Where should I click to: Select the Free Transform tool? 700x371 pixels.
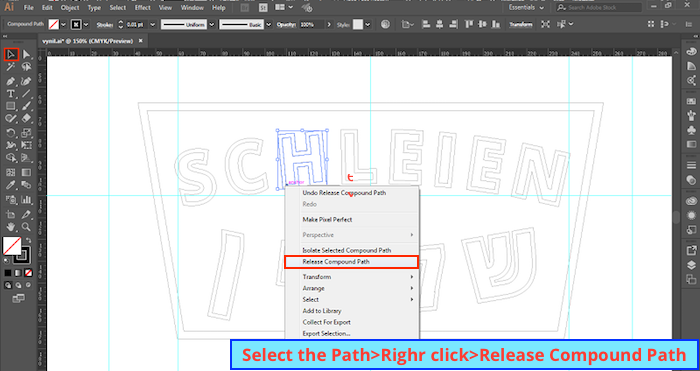pyautogui.click(x=26, y=145)
